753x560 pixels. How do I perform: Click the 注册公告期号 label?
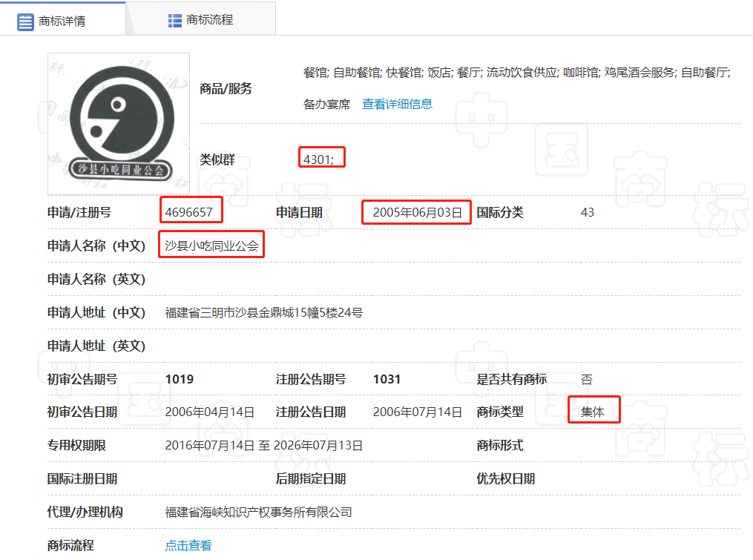[x=311, y=380]
